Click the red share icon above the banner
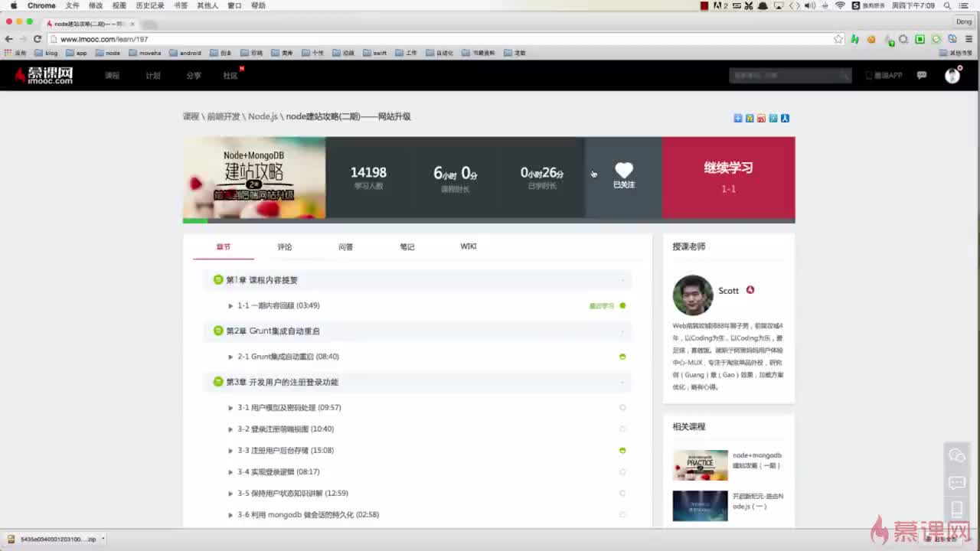 tap(761, 118)
